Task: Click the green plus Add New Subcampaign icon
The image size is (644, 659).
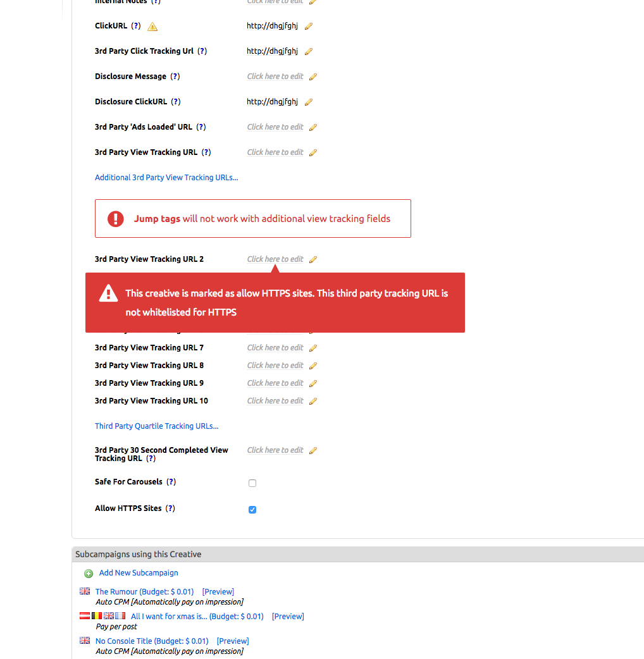Action: [89, 574]
